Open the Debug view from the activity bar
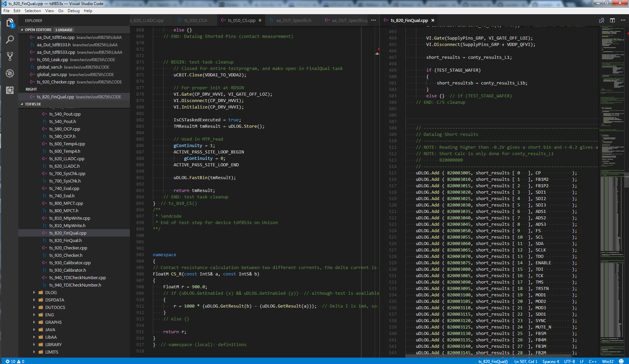Screen dimensions: 629x364 pos(10,73)
